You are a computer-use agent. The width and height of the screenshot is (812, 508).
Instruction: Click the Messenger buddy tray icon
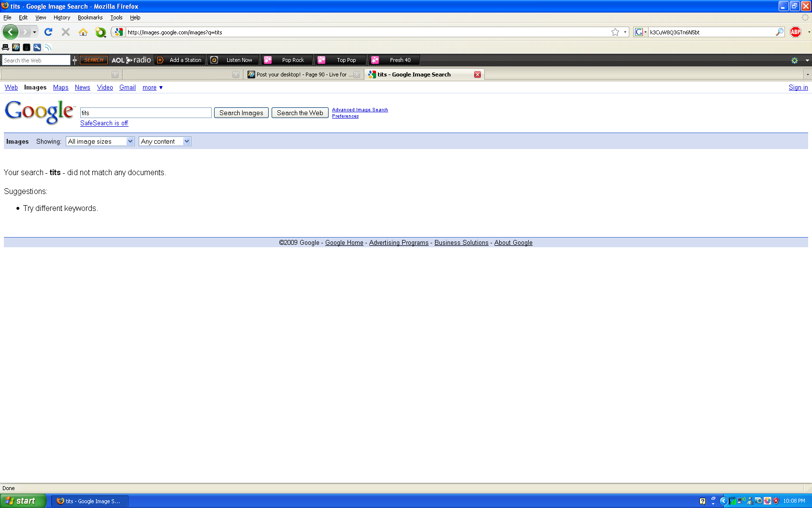point(750,501)
